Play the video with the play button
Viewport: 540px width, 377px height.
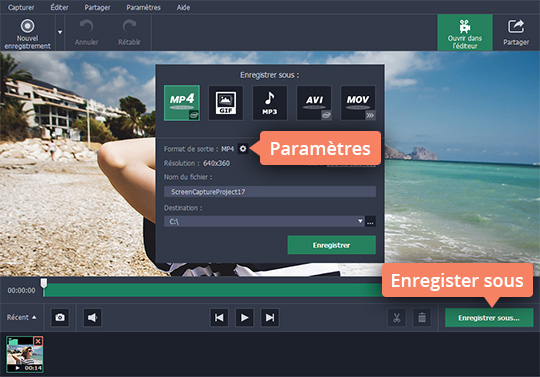click(x=245, y=317)
